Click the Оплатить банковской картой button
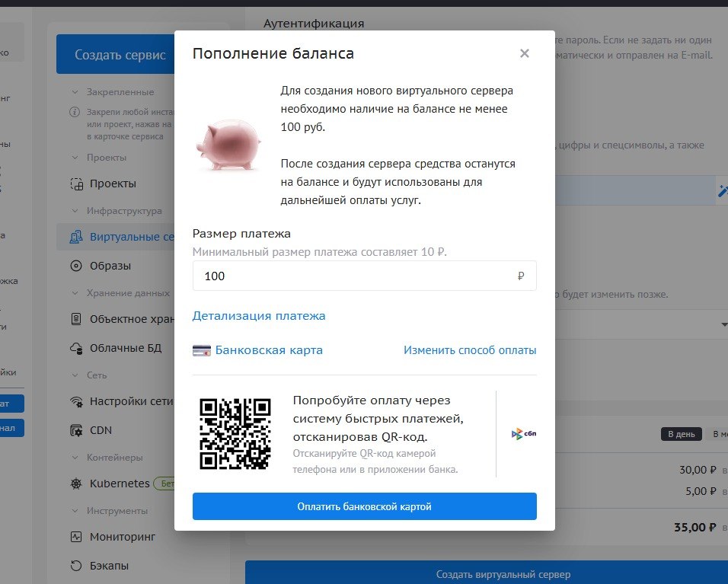 coord(365,506)
